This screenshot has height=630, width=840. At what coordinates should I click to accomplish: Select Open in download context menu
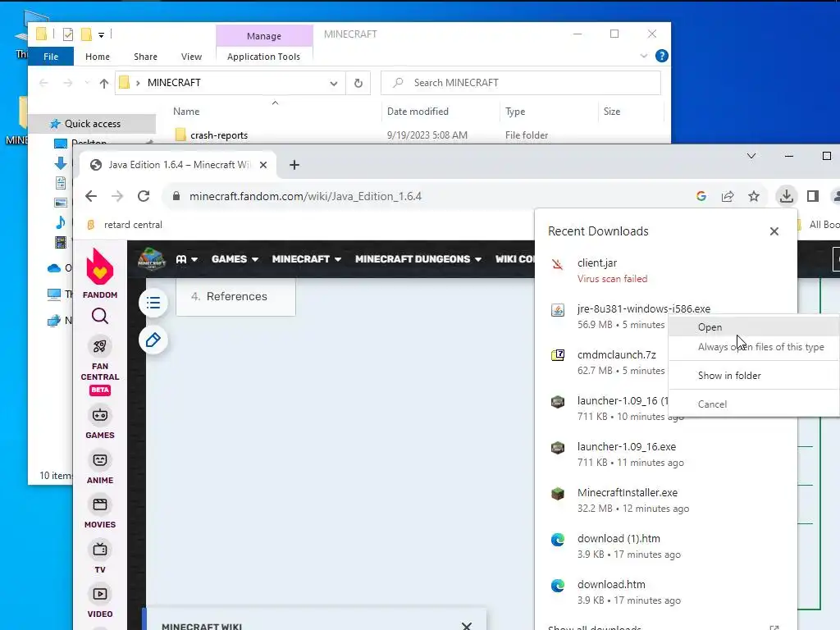tap(754, 326)
